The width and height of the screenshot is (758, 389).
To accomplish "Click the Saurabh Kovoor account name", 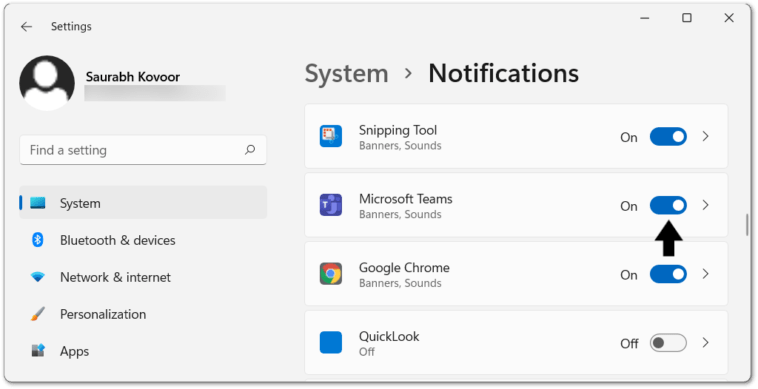I will 132,77.
